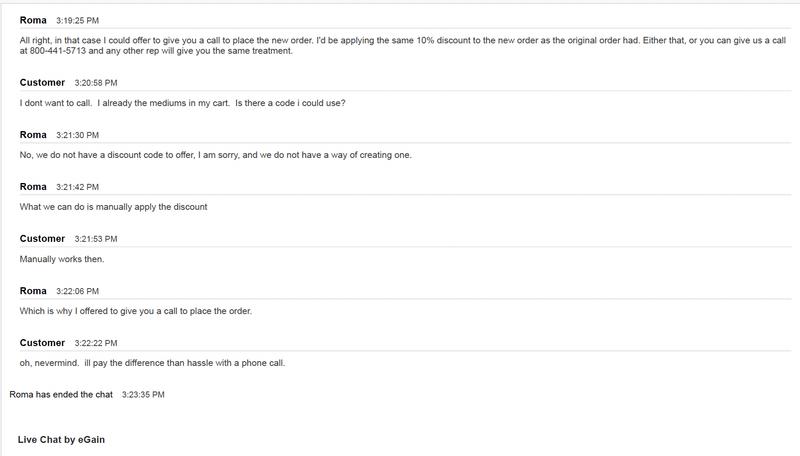Click the 'oh, nevermind' message text
This screenshot has width=800, height=456.
tap(152, 363)
